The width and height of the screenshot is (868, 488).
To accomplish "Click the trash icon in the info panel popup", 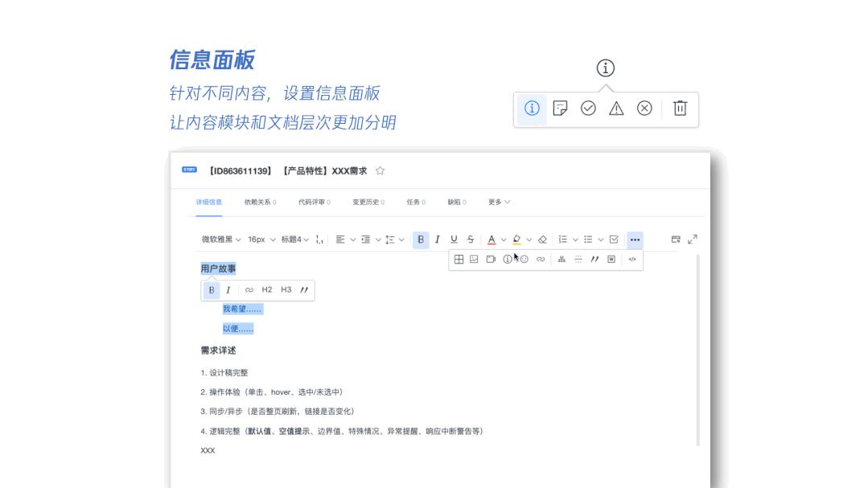I will pyautogui.click(x=680, y=109).
